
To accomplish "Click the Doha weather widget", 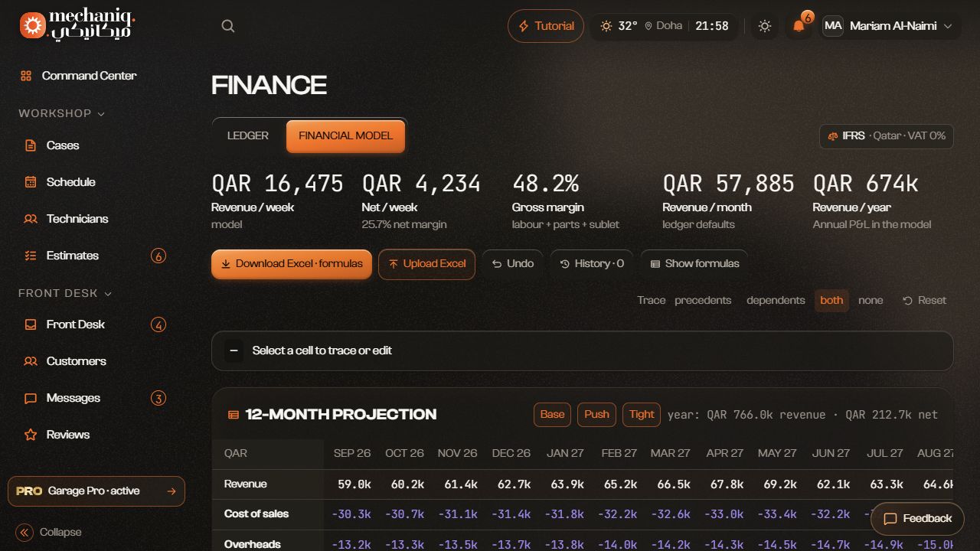I will pos(664,26).
